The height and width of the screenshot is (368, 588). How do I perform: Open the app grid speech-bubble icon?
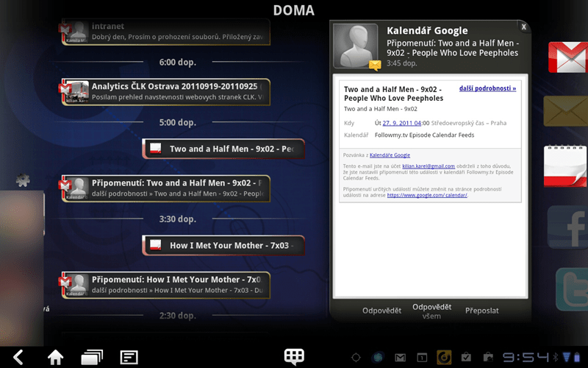(x=294, y=356)
